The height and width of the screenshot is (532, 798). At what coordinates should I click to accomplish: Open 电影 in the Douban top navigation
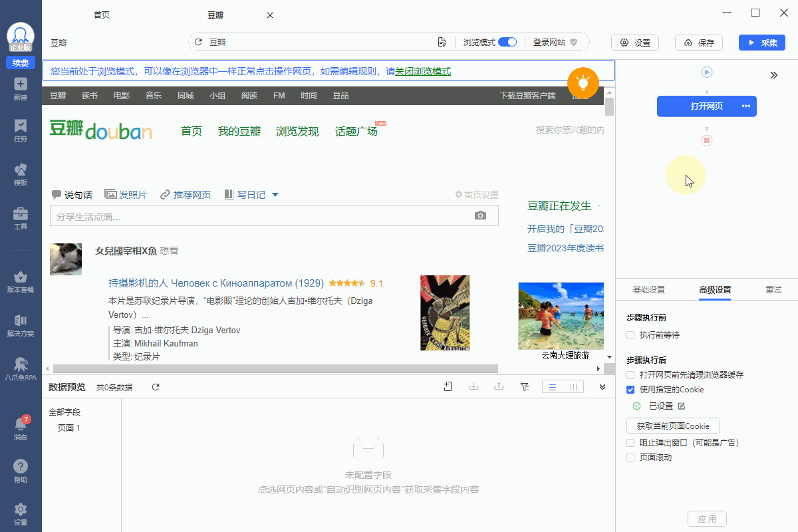click(x=122, y=96)
